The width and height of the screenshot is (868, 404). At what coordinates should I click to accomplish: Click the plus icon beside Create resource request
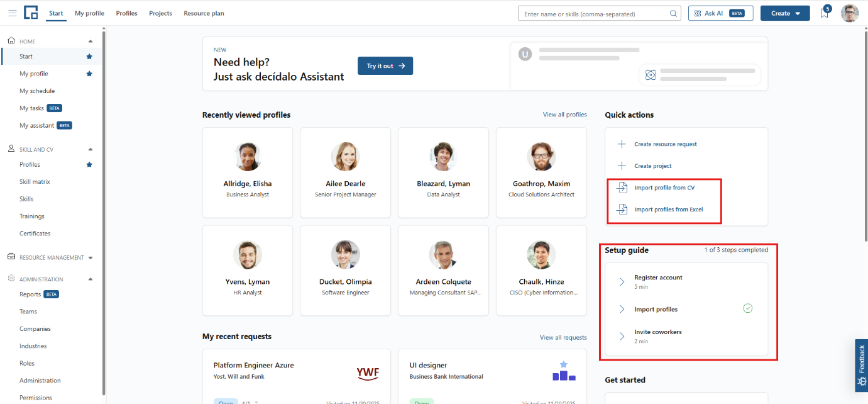(x=622, y=144)
